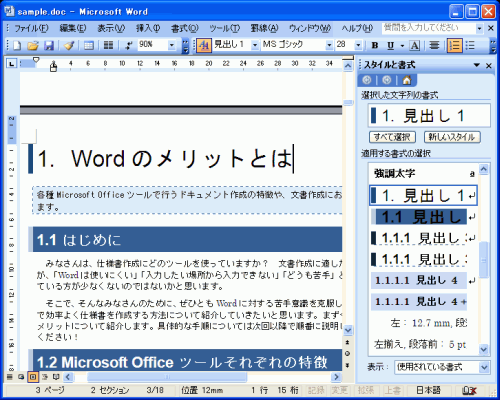
Task: Apply the first 1.1.1.1 見出し 4 style
Action: point(423,281)
